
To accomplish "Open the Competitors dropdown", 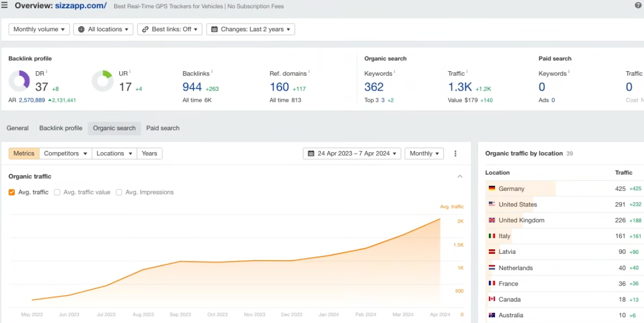I will pos(66,154).
